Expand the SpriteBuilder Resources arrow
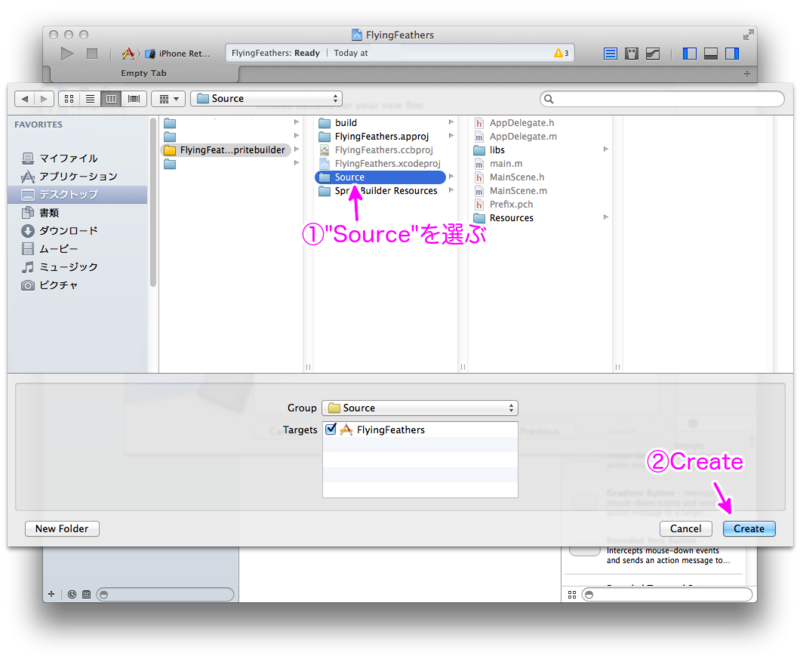800x662 pixels. [x=451, y=190]
